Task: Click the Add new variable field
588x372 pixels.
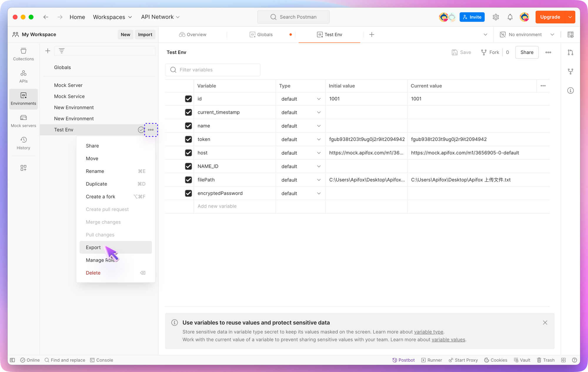Action: click(235, 206)
